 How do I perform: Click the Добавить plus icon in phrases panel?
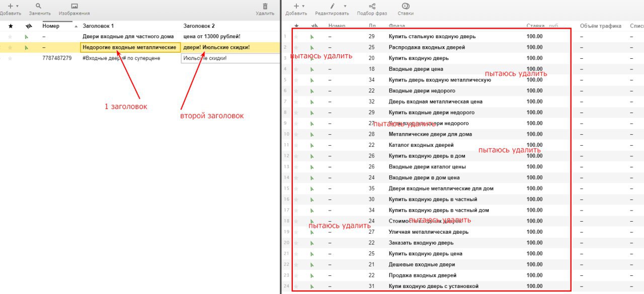(296, 6)
